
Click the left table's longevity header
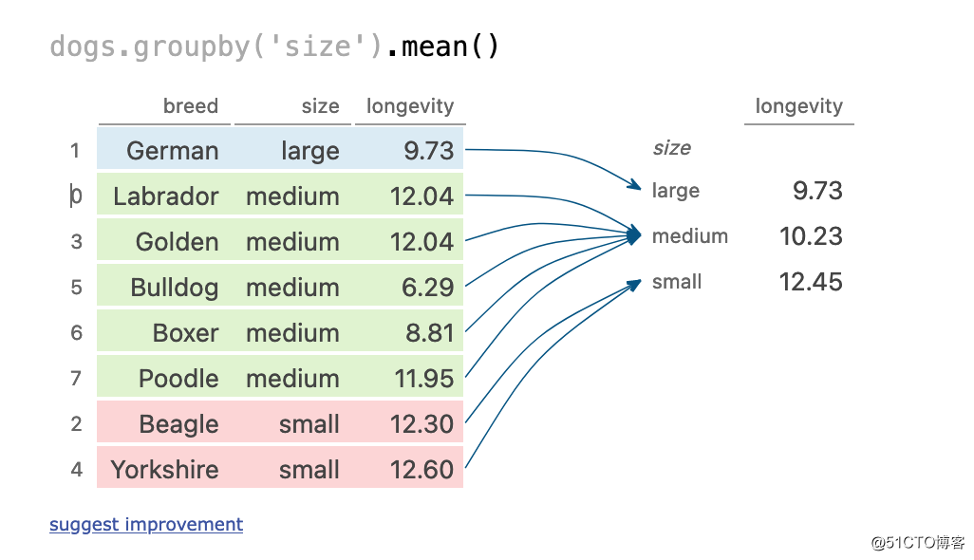(410, 106)
